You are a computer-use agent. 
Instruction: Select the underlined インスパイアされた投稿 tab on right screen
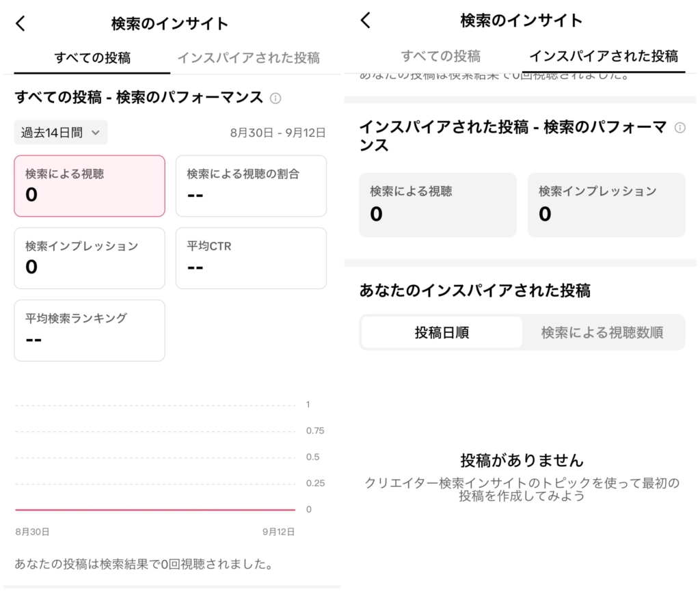(x=604, y=56)
